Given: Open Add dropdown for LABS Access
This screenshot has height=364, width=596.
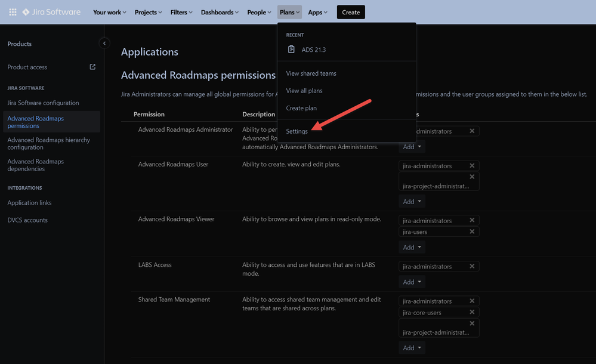Looking at the screenshot, I should (x=412, y=282).
